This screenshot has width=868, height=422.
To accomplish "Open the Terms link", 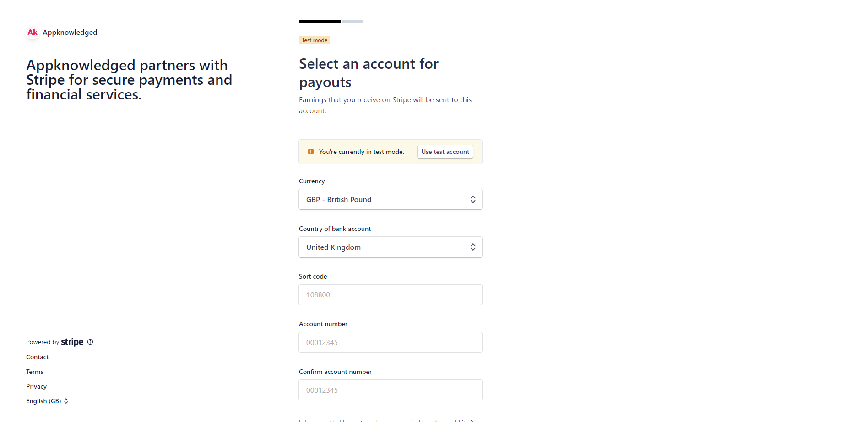I will 35,372.
